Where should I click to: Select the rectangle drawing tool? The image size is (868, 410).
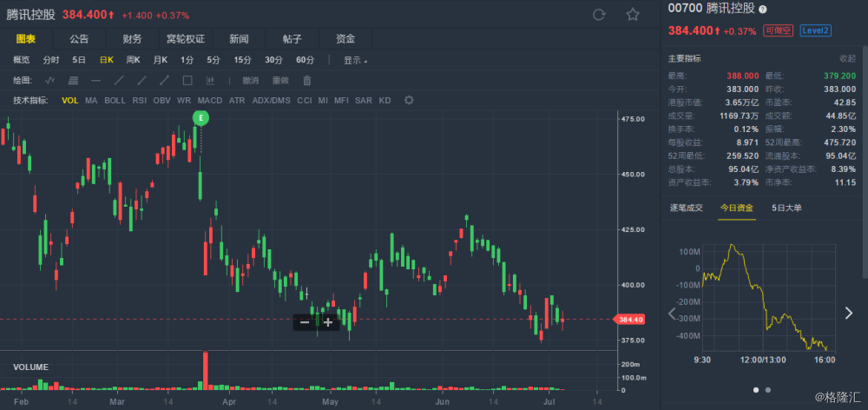[187, 80]
